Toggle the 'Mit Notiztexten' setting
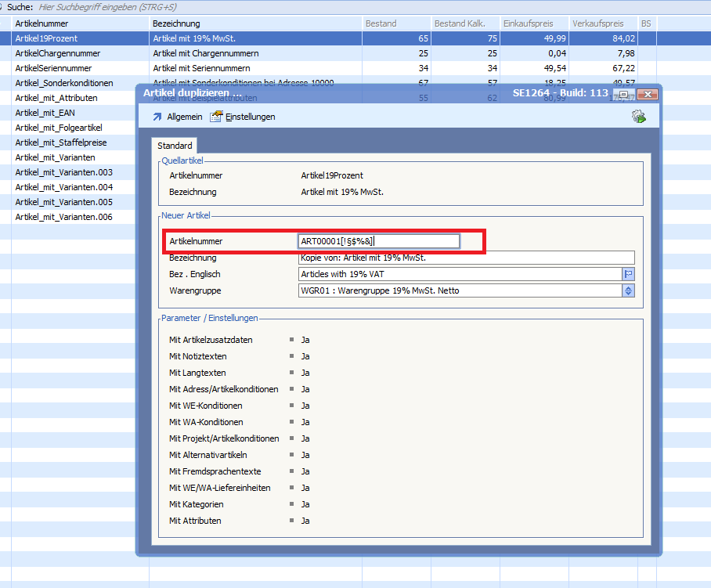 click(305, 356)
